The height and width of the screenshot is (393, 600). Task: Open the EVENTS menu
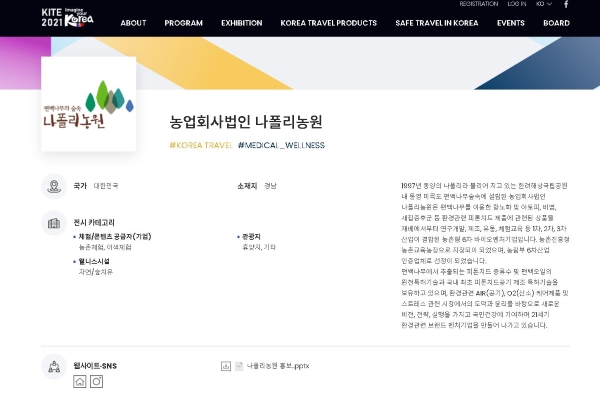point(511,23)
